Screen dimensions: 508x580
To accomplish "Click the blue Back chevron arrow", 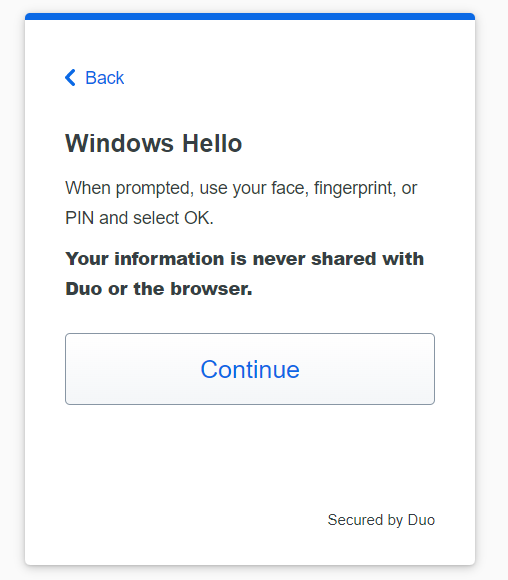I will (x=70, y=78).
